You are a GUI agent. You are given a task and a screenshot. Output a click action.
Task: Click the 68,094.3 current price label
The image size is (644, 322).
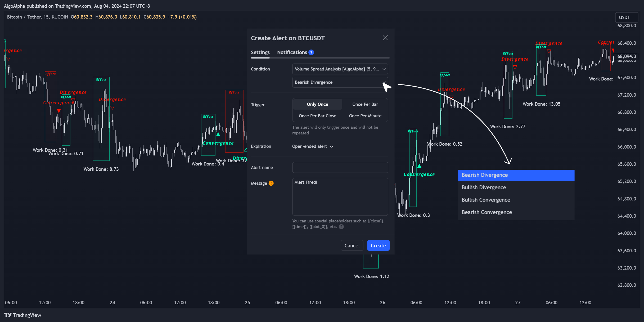[626, 56]
